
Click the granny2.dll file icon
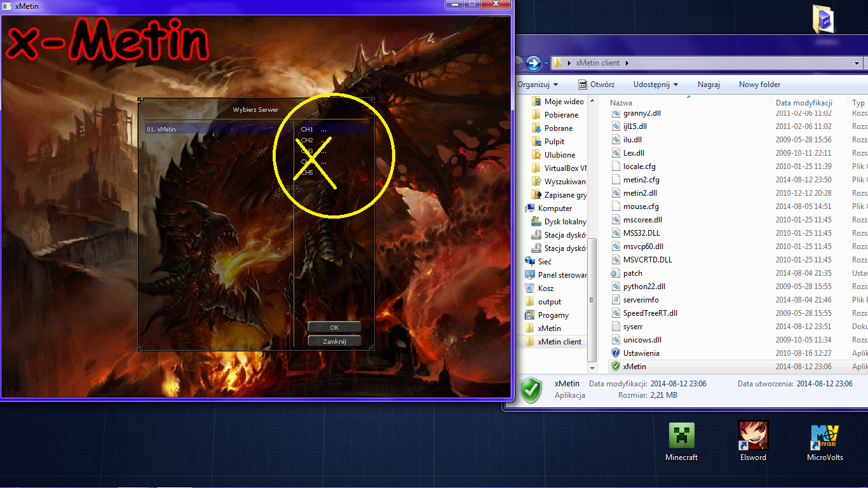tap(615, 113)
